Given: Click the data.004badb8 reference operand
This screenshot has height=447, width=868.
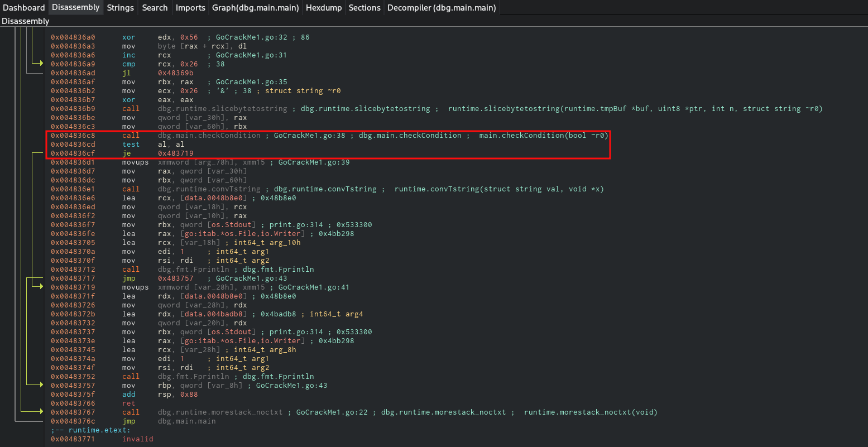Looking at the screenshot, I should point(209,314).
